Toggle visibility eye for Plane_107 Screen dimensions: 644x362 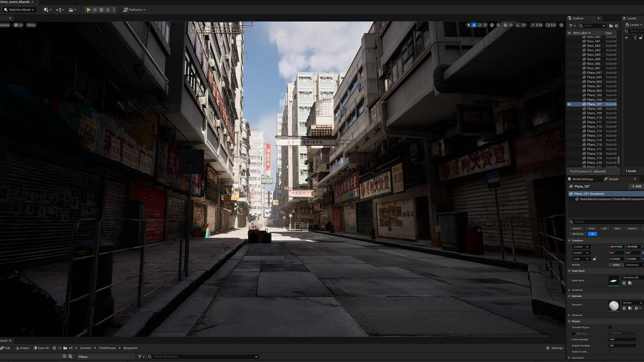coord(570,104)
